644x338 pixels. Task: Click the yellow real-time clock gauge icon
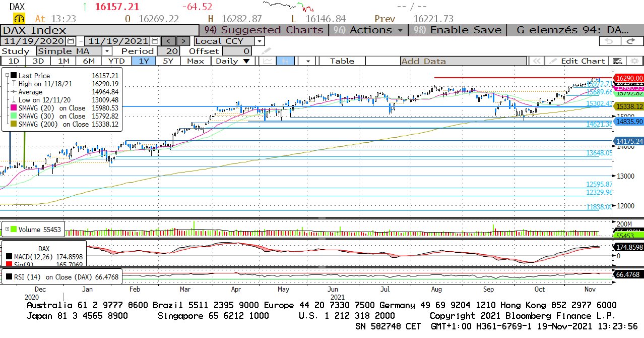[x=19, y=19]
